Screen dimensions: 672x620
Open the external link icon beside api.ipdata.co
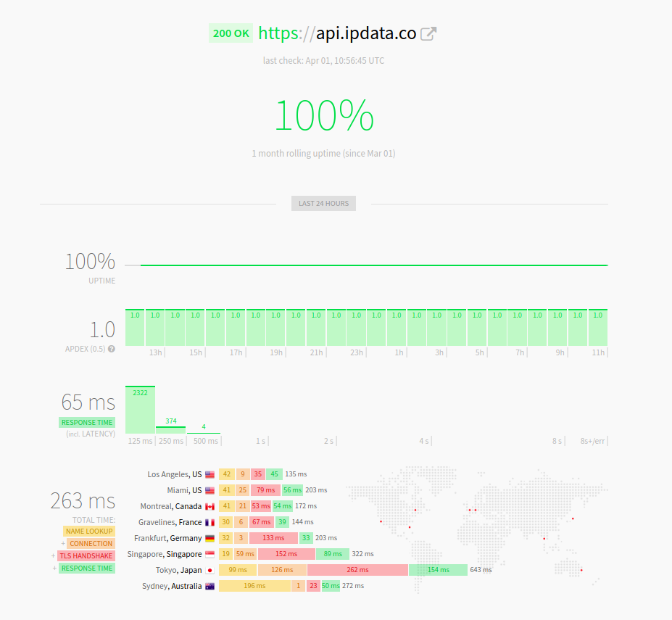pyautogui.click(x=428, y=34)
